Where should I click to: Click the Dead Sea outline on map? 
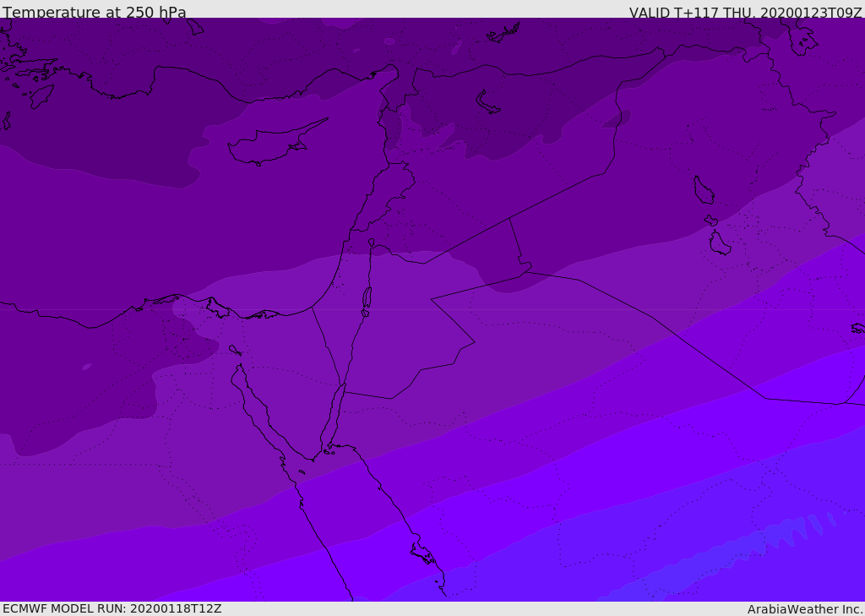pyautogui.click(x=367, y=302)
